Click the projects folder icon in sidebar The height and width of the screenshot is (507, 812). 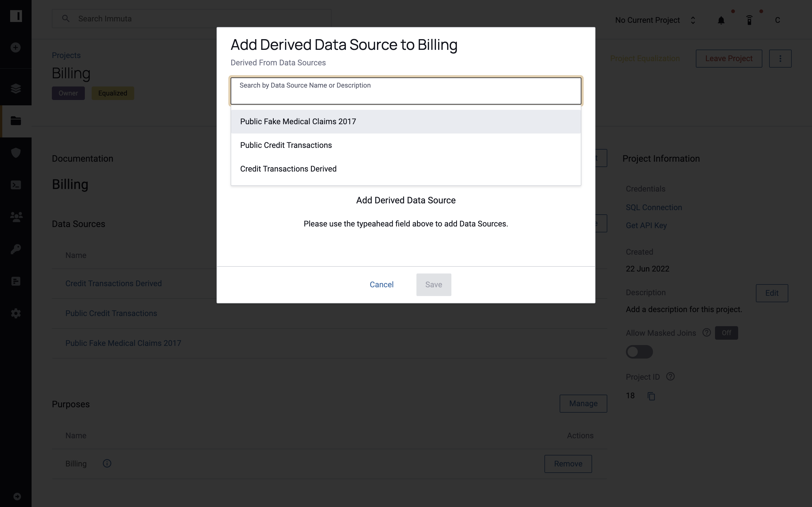16,121
